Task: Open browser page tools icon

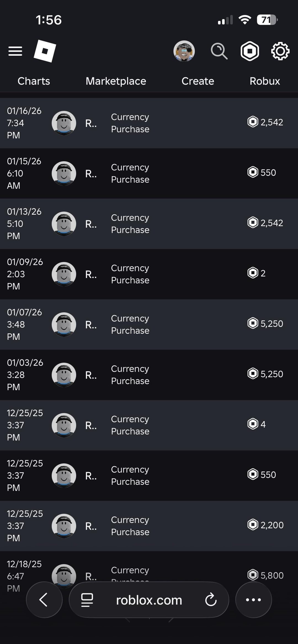Action: [x=87, y=600]
